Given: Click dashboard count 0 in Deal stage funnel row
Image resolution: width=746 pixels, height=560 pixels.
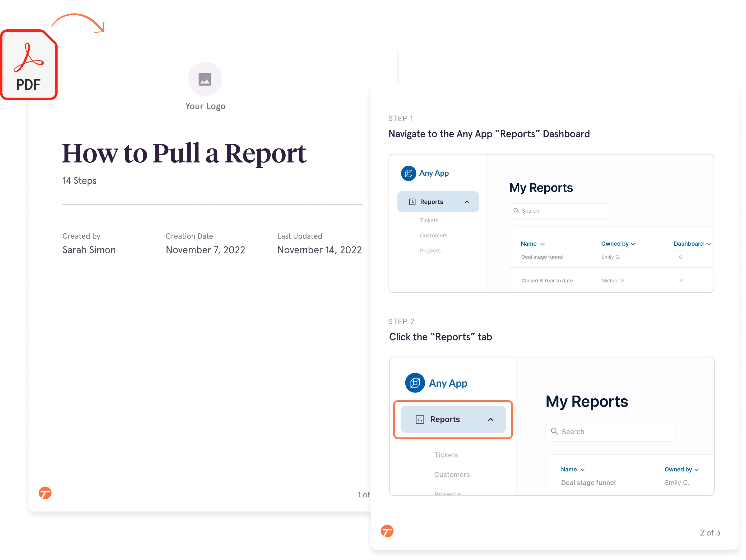Looking at the screenshot, I should (x=680, y=257).
